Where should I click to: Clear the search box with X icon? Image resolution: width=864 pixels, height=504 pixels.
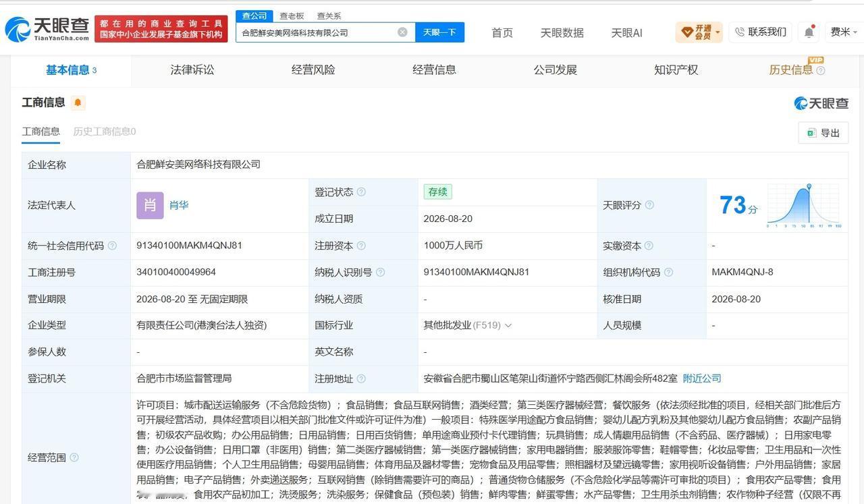pyautogui.click(x=402, y=32)
